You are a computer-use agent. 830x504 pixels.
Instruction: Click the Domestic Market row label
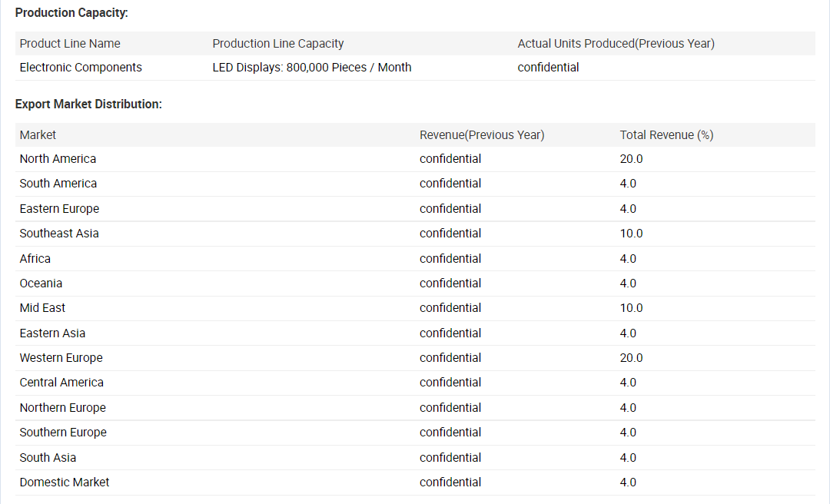(65, 482)
